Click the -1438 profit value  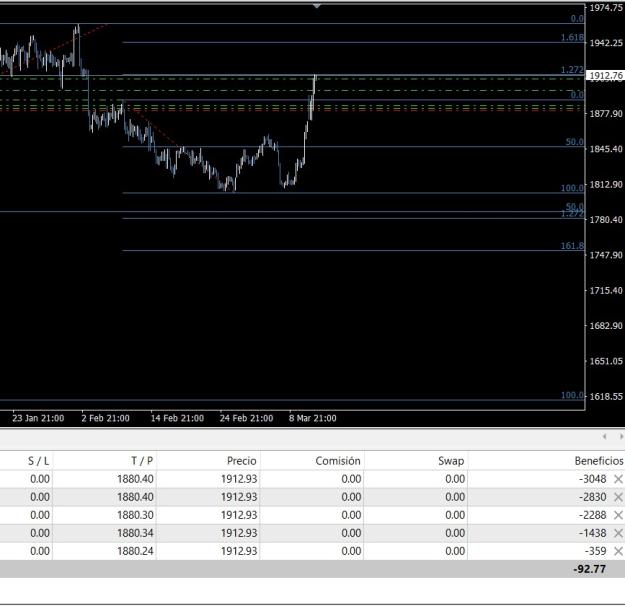[593, 533]
